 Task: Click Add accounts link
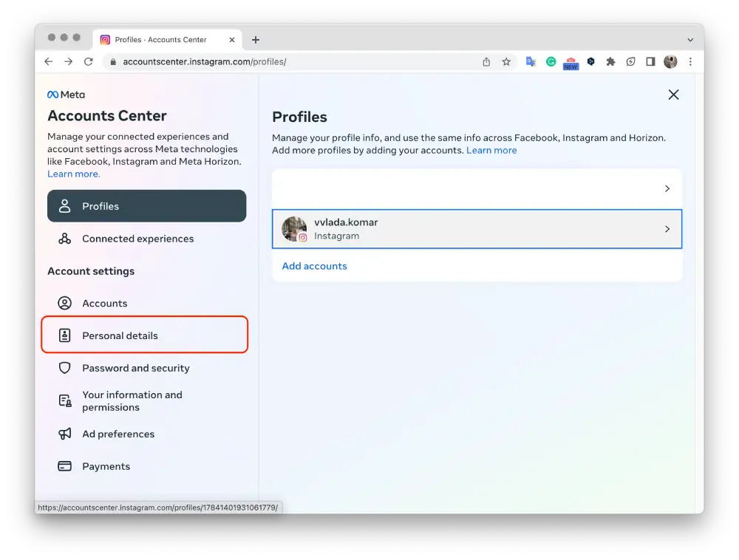(x=314, y=266)
